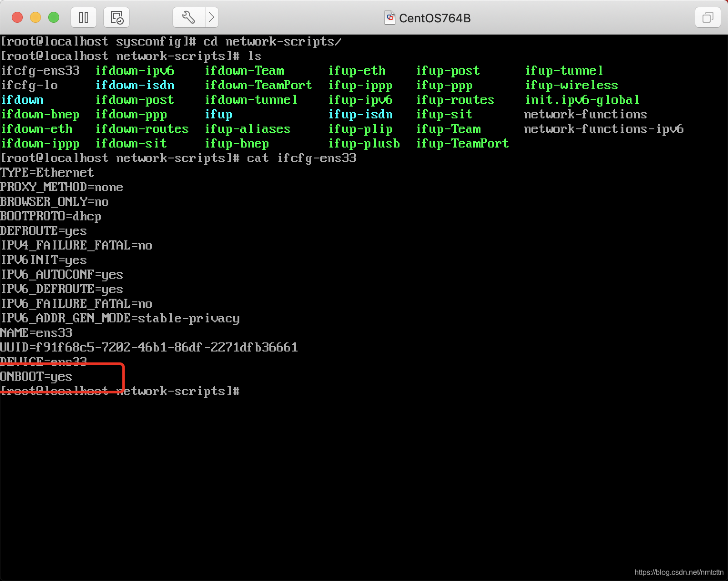The height and width of the screenshot is (581, 728).
Task: Open the snapshot manager icon
Action: 117,18
